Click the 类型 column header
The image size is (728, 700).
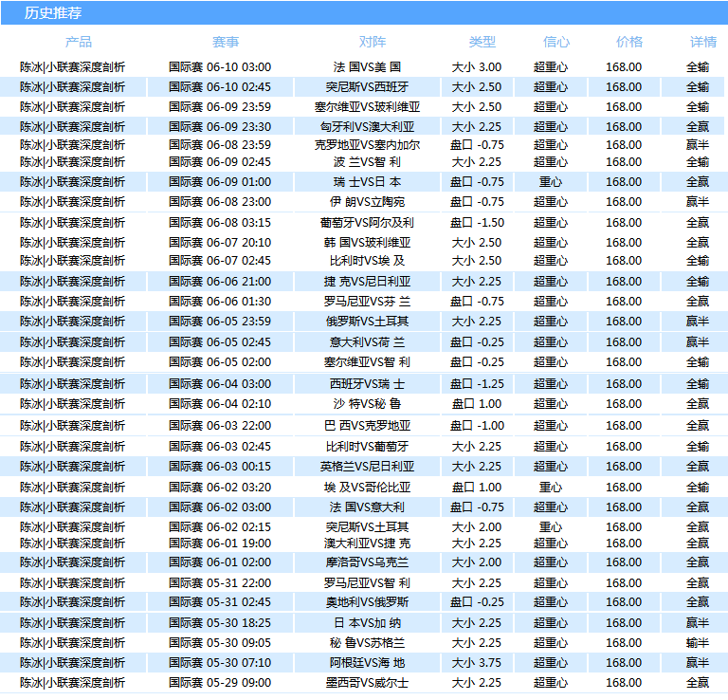click(x=482, y=43)
